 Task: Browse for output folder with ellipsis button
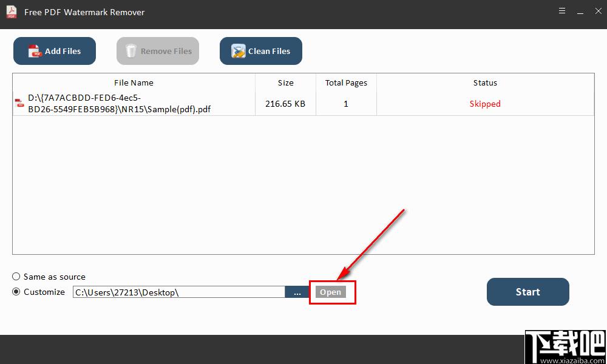pos(297,292)
